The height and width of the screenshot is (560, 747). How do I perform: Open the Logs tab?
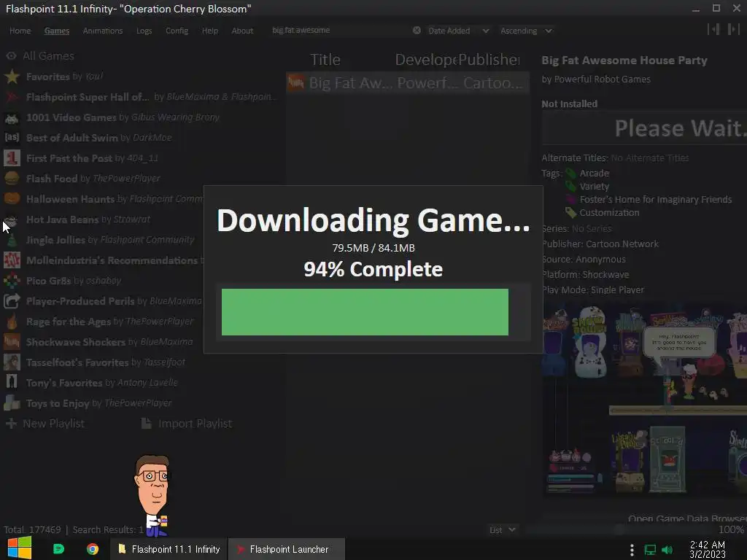tap(144, 31)
